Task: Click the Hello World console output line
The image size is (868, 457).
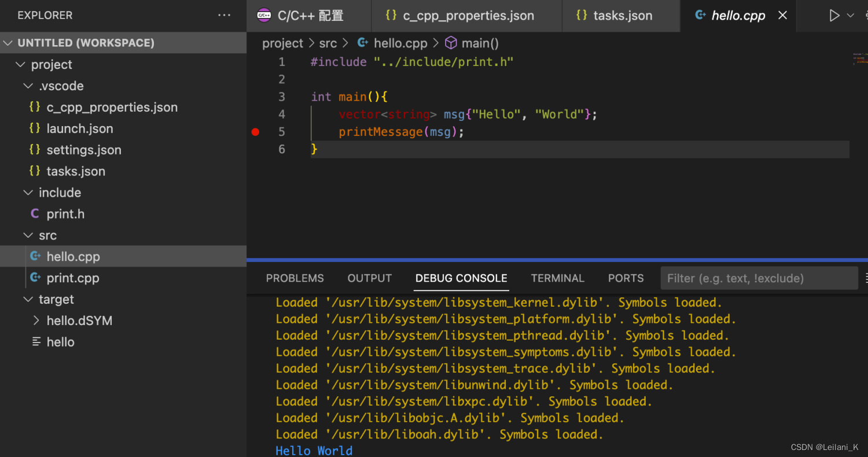Action: pyautogui.click(x=314, y=451)
